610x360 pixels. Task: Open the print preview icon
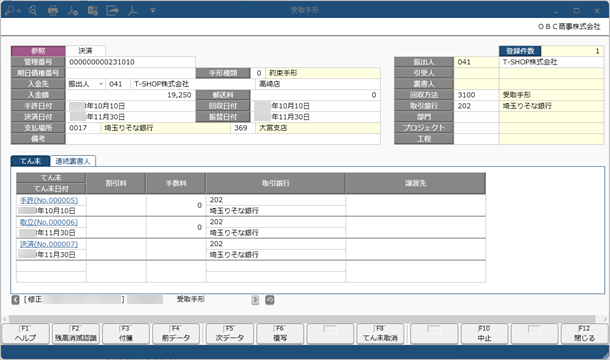(x=33, y=10)
